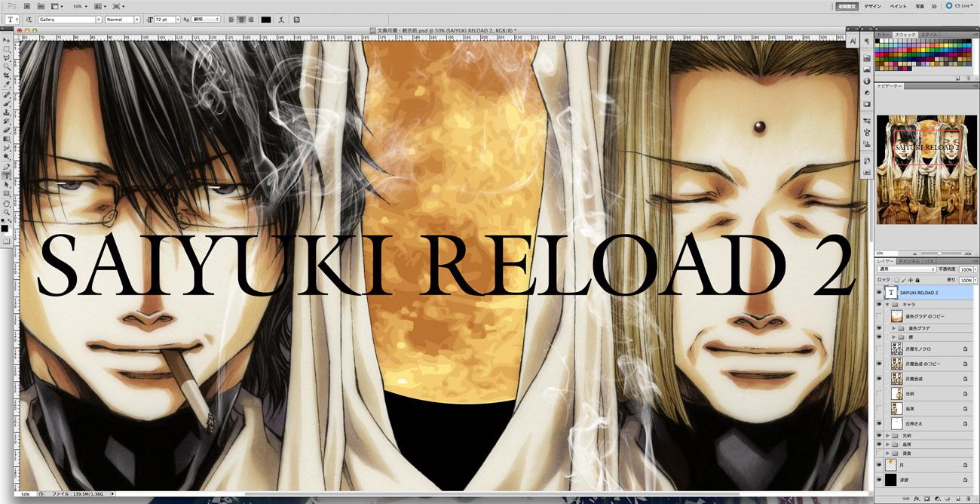Open the text color swatch in options bar
The width and height of the screenshot is (980, 504).
coord(266,19)
